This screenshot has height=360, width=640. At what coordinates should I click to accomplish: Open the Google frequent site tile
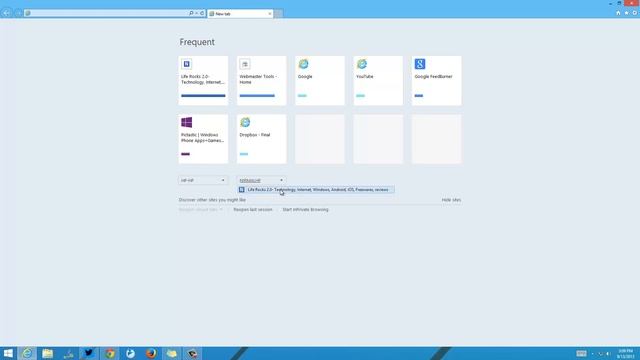320,80
